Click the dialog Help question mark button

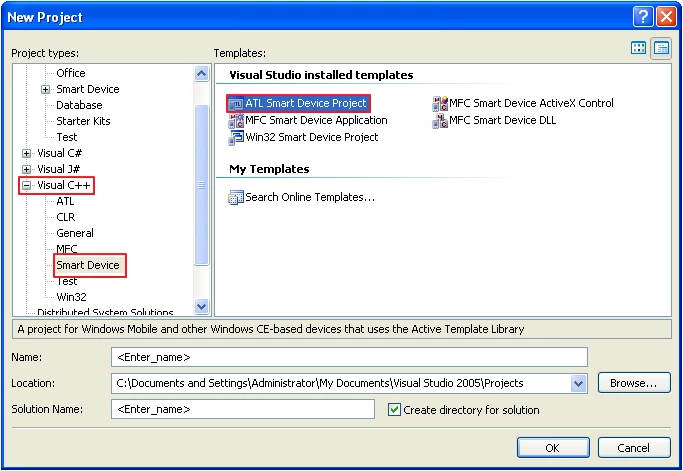click(x=643, y=17)
